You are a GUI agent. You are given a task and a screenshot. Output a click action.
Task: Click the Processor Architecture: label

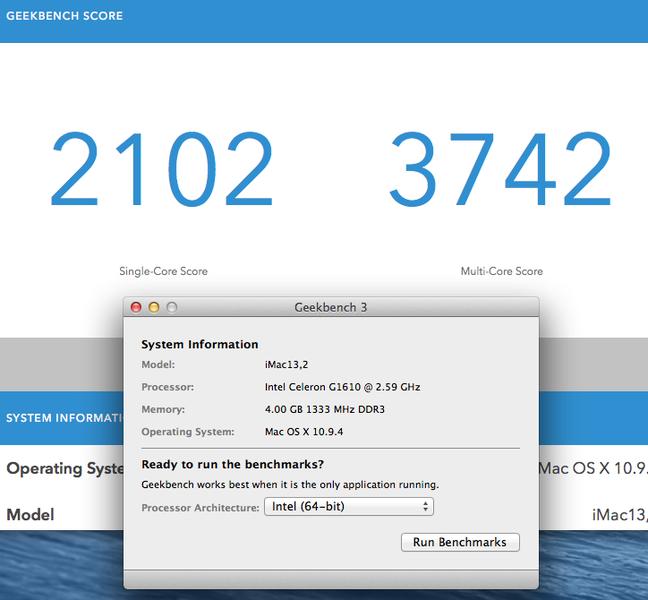(200, 508)
